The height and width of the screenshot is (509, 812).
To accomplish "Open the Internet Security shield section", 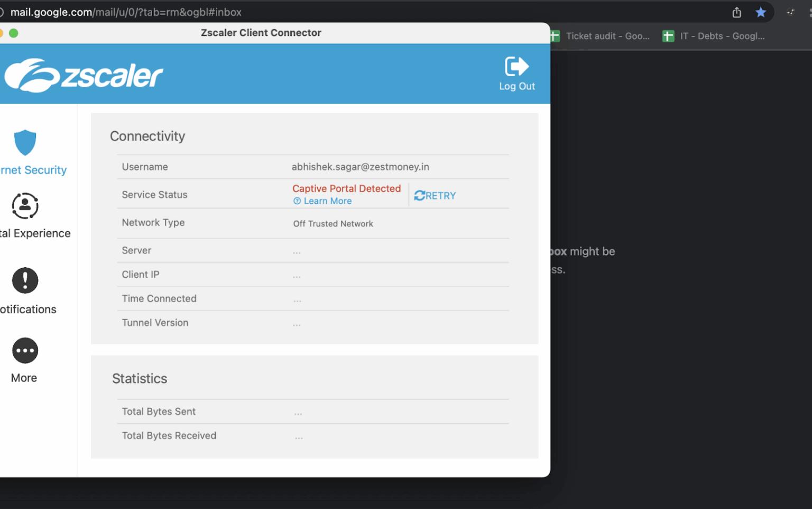I will click(x=25, y=143).
